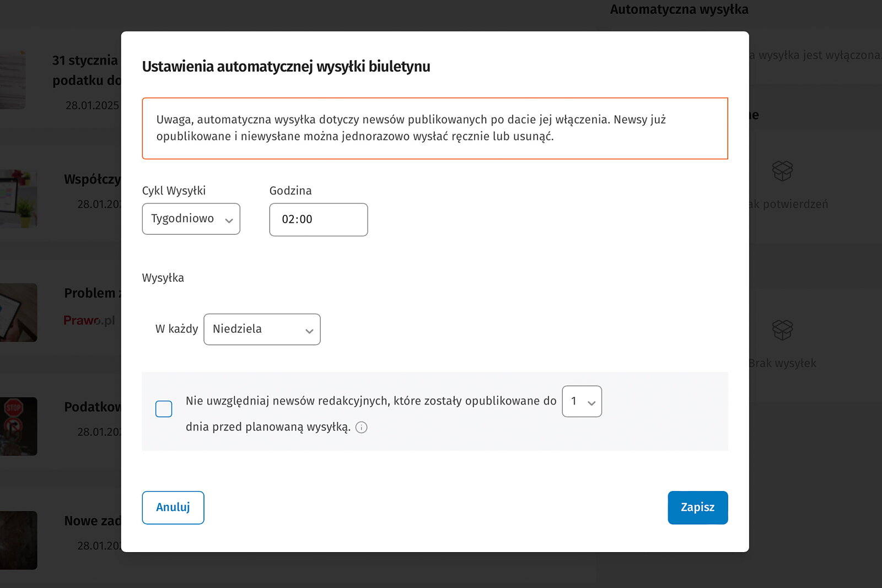This screenshot has width=882, height=588.
Task: Click the box icon above potwierdzeń text
Action: coord(782,171)
